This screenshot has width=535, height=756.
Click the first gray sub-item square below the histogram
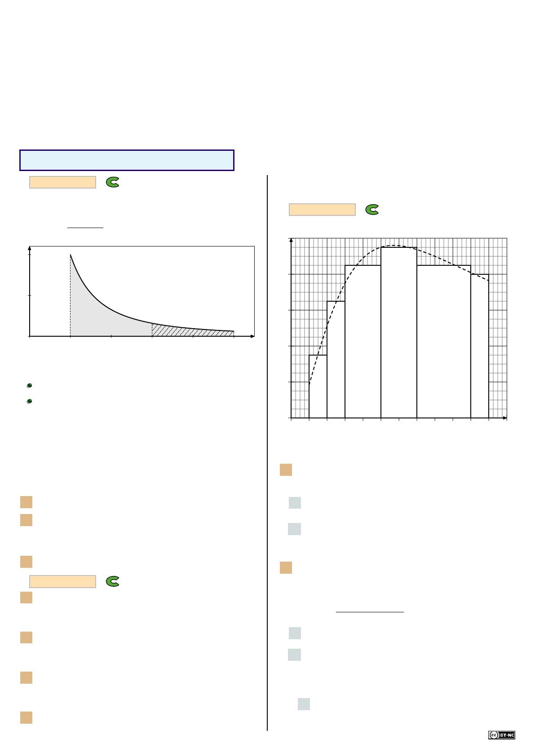click(x=295, y=502)
